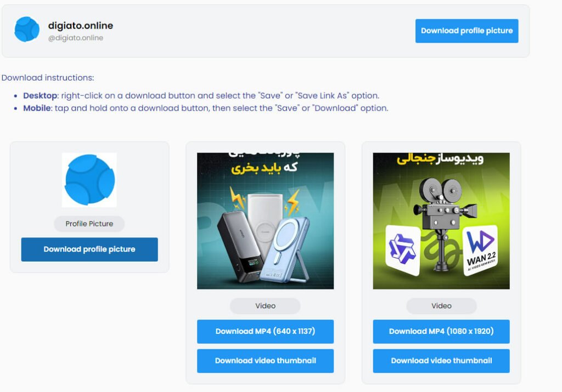Click the digiato.online profile name
Screen dimensions: 562x392
pos(81,25)
